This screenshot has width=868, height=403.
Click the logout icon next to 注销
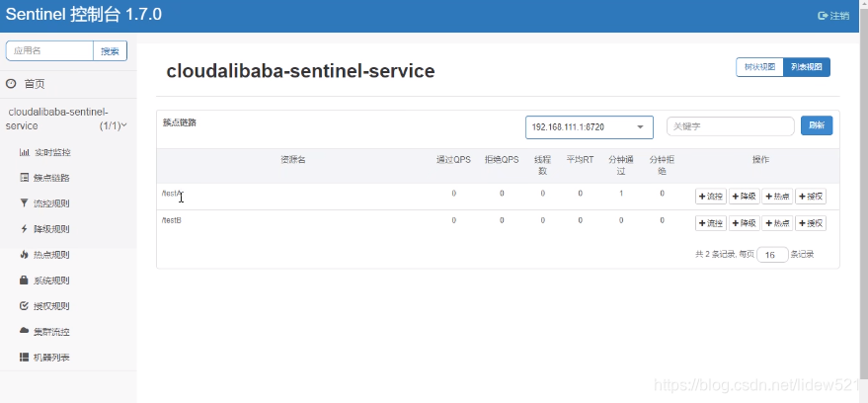point(823,16)
